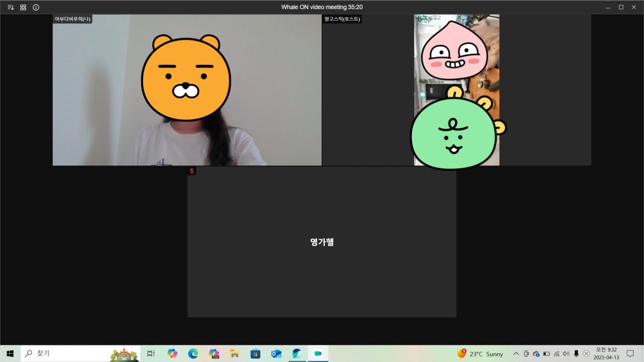Select the 영가헬 participant tile

pos(322,242)
